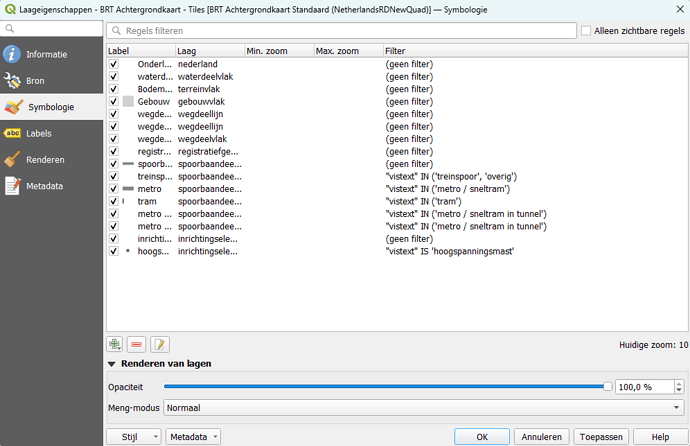Click the Metadata document icon
This screenshot has height=446, width=690.
tap(12, 186)
